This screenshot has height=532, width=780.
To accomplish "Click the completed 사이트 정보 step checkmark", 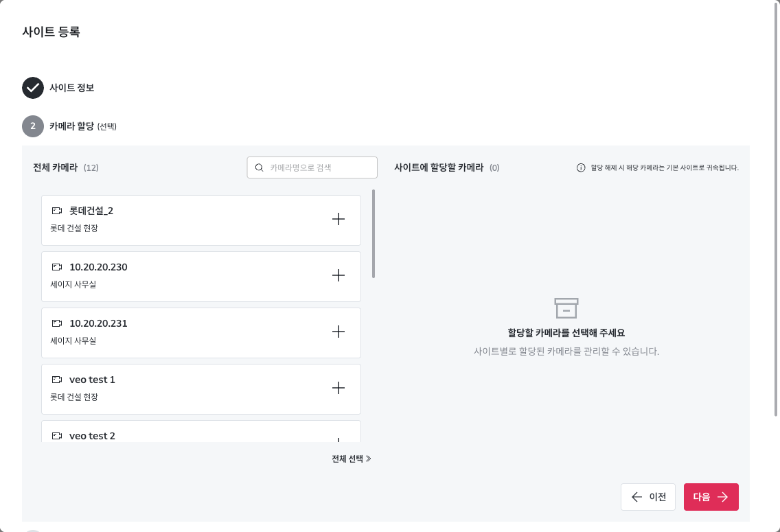I will coord(33,88).
